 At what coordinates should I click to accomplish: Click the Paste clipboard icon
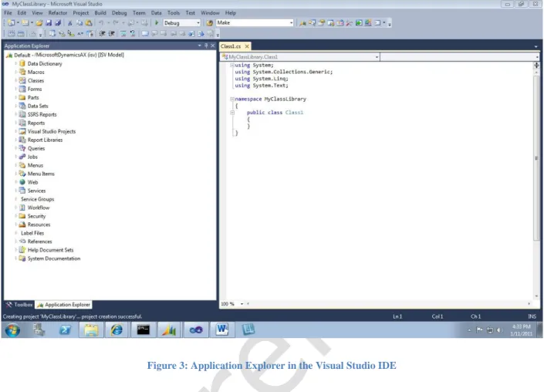tap(89, 23)
